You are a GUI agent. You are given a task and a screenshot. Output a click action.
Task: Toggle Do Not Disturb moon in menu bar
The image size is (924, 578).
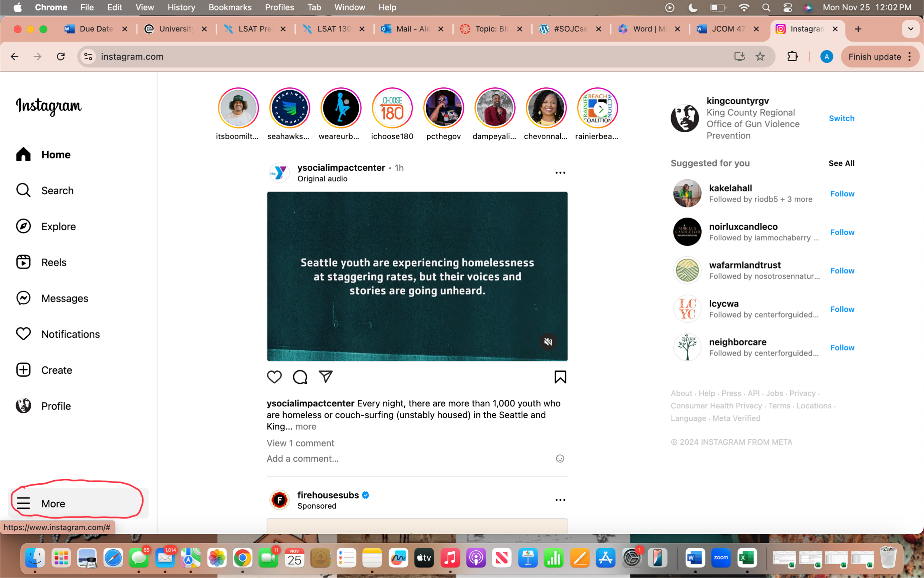[692, 7]
